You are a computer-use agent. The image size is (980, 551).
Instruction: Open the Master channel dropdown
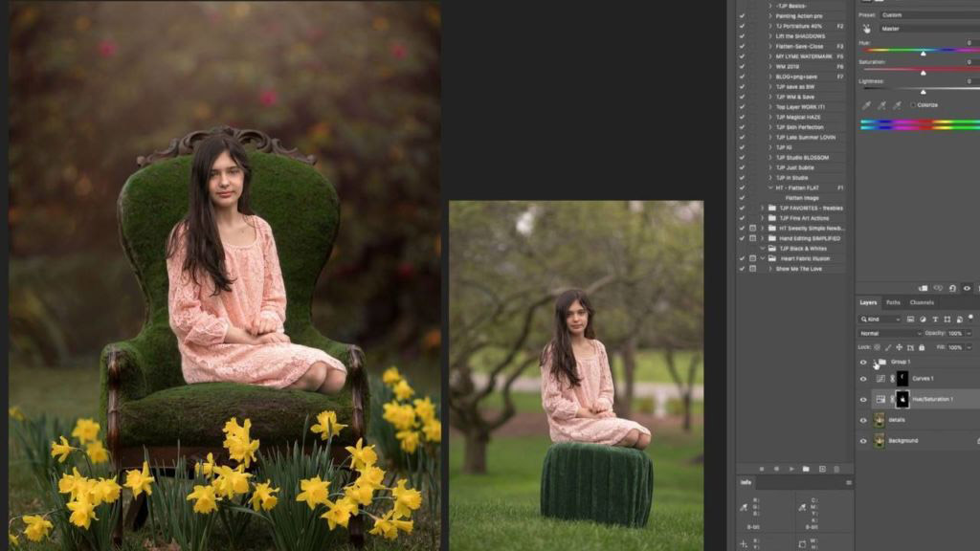pos(930,29)
